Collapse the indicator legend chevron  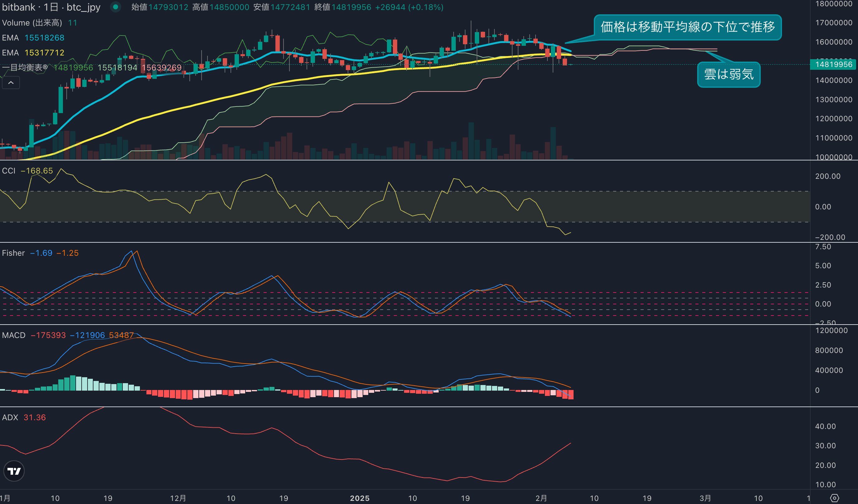11,83
